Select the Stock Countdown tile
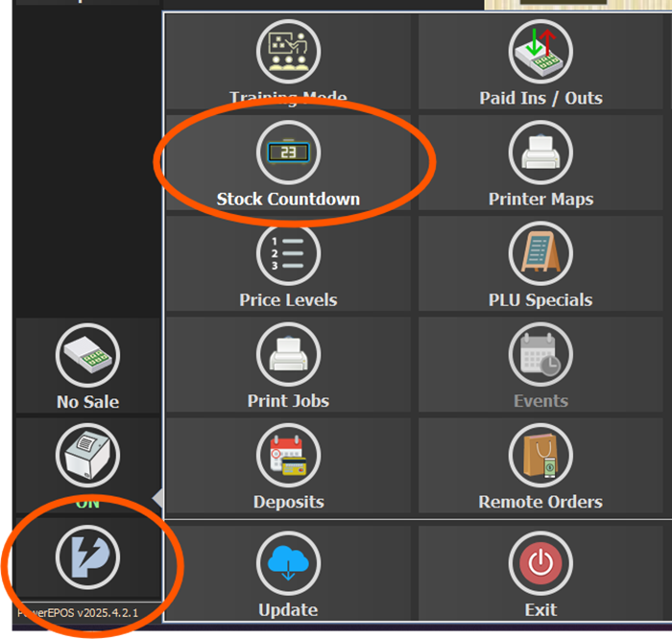Screen dimensions: 672x639 tap(288, 162)
